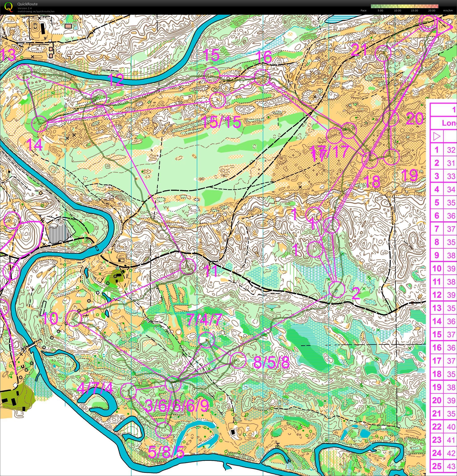This screenshot has width=457, height=476.
Task: Click the 10:00 pace scale label
Action: pyautogui.click(x=397, y=10)
